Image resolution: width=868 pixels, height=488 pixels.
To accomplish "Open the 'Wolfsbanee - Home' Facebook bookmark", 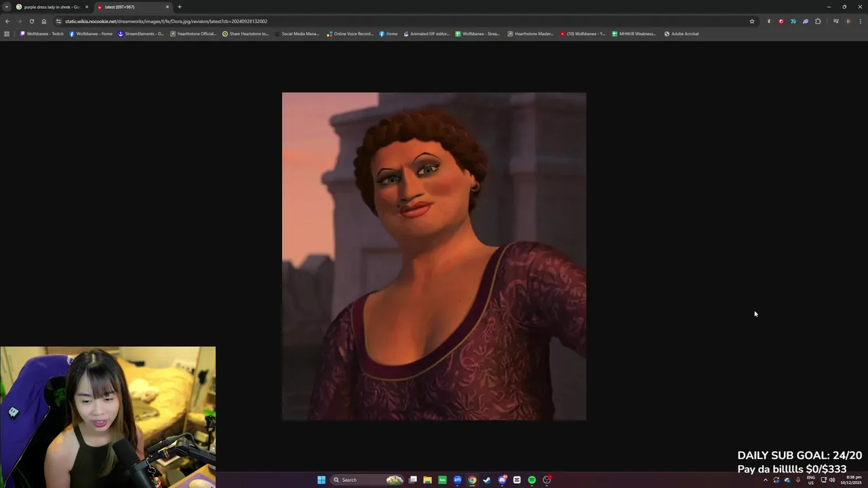I will tap(91, 34).
